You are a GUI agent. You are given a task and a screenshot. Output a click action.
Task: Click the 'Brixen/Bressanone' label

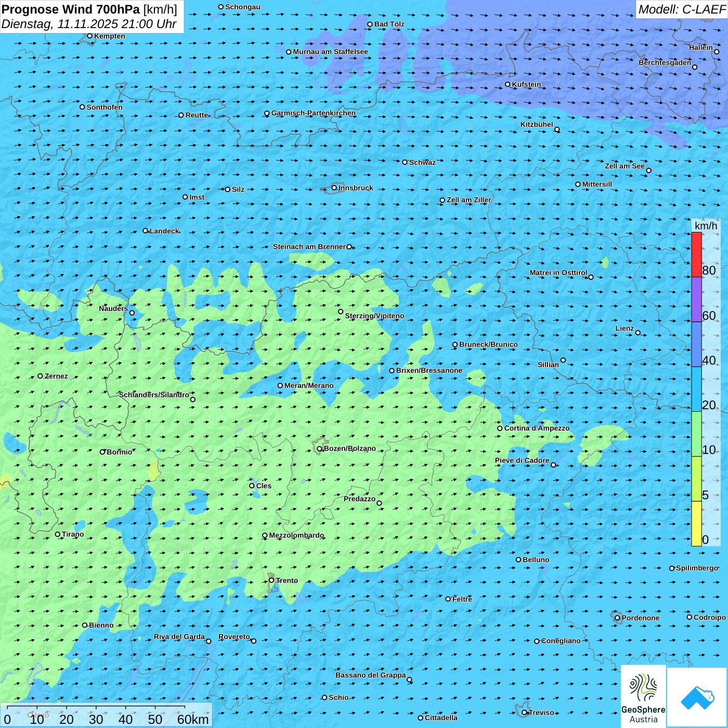click(429, 370)
